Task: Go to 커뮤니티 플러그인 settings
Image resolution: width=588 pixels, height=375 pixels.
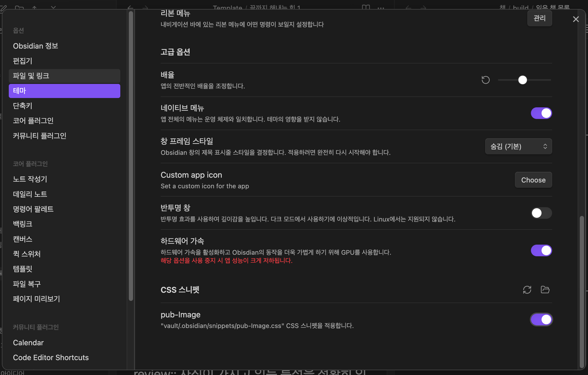Action: tap(40, 136)
